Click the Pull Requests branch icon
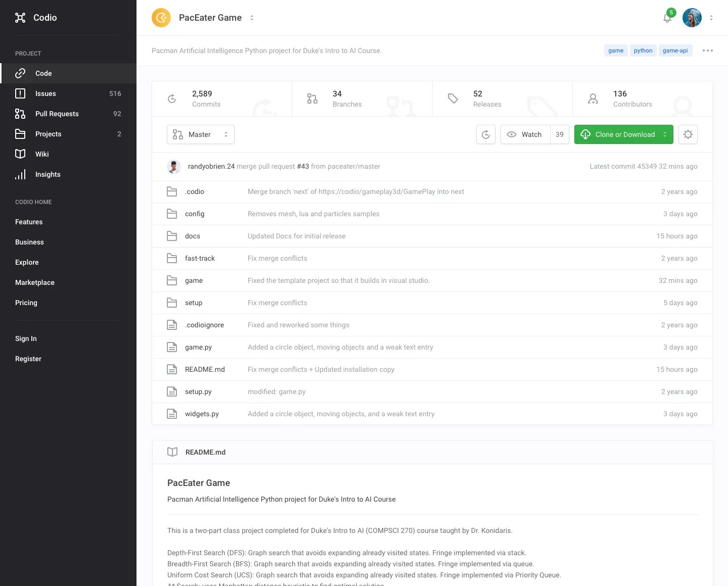The image size is (728, 586). (20, 114)
